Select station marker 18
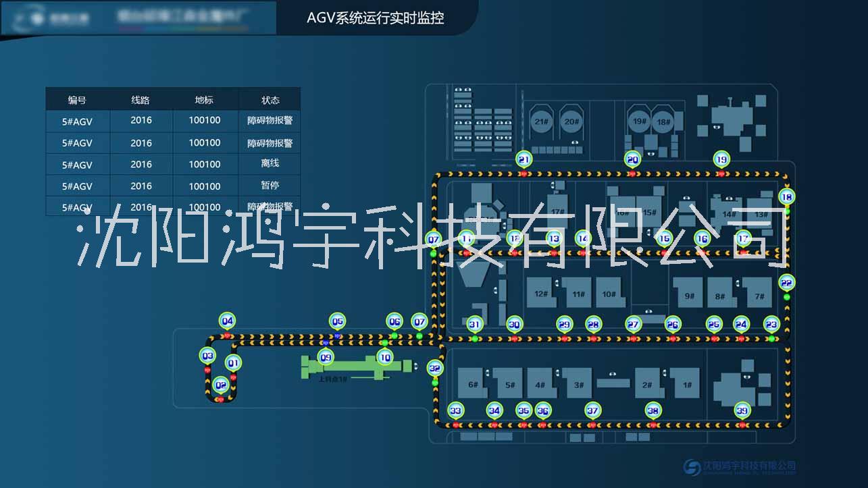Screen dimensions: 868x488 pos(786,196)
